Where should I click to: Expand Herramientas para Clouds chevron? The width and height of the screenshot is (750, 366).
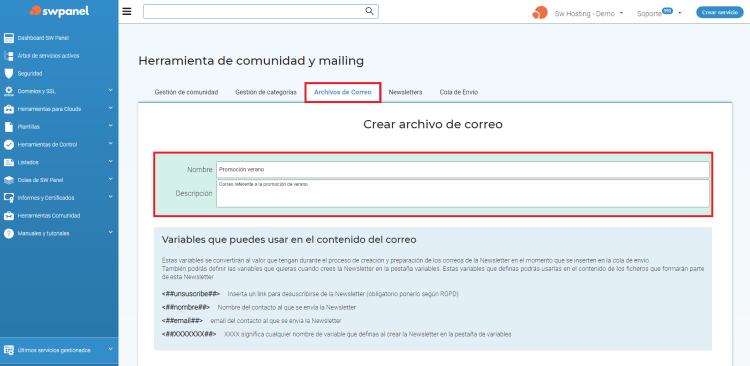point(110,108)
